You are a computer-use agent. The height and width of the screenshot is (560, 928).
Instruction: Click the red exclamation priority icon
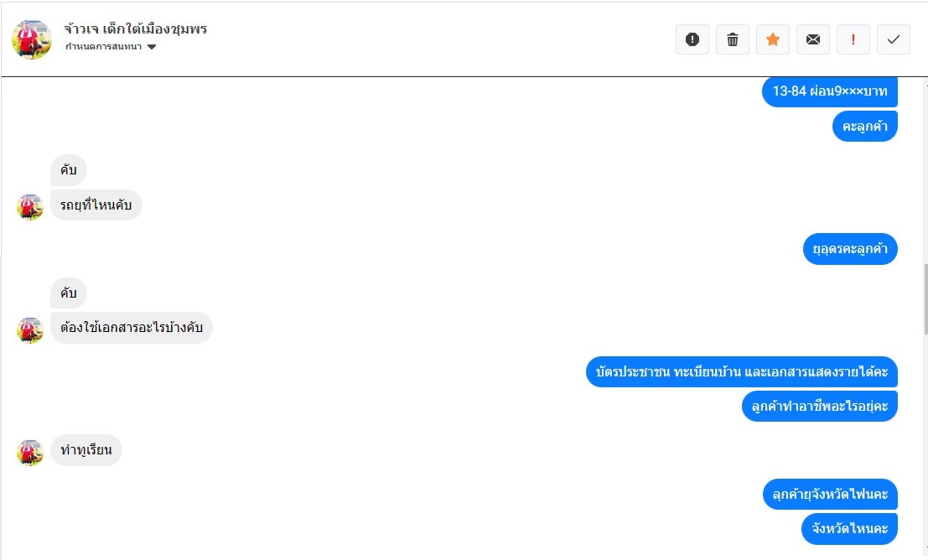(853, 39)
